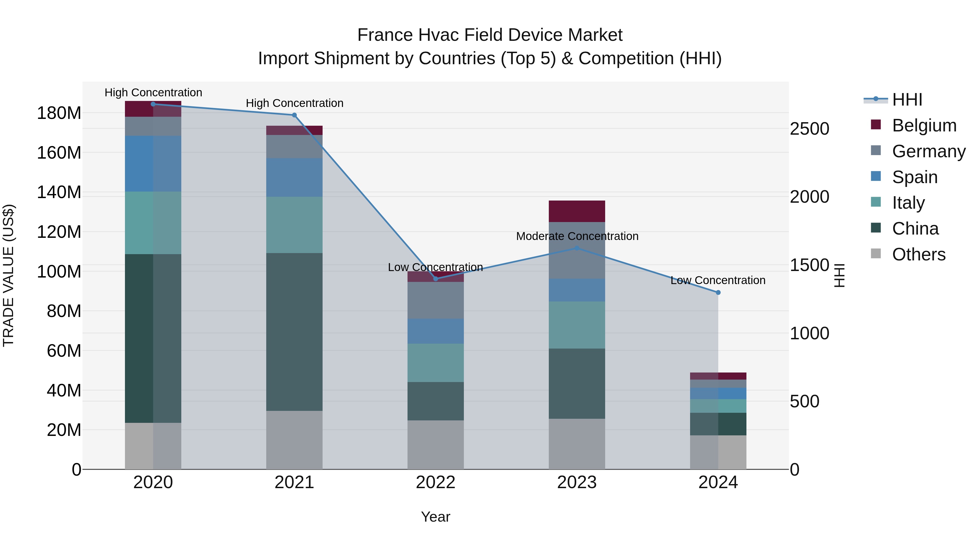
Task: Toggle the Others legend entry
Action: 908,254
